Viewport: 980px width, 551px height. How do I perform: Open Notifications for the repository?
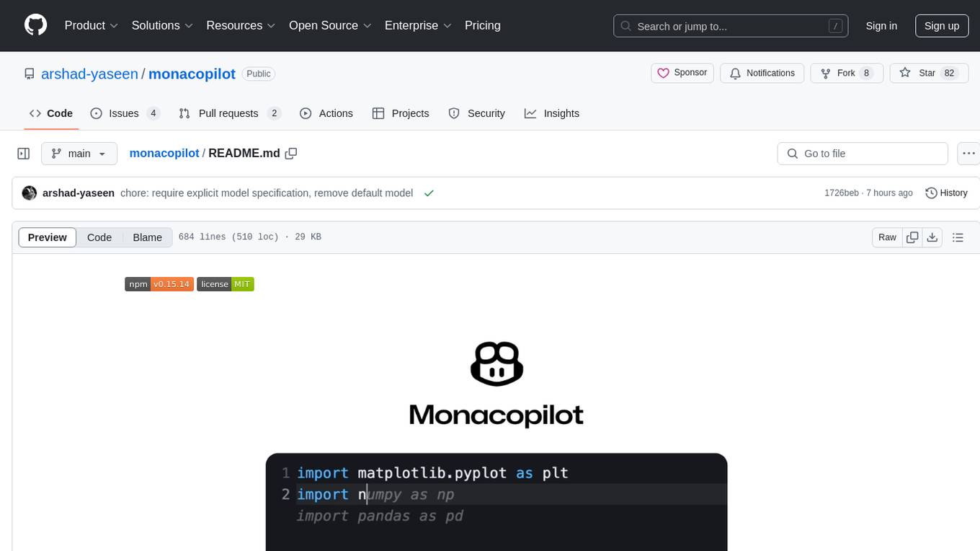click(x=762, y=73)
